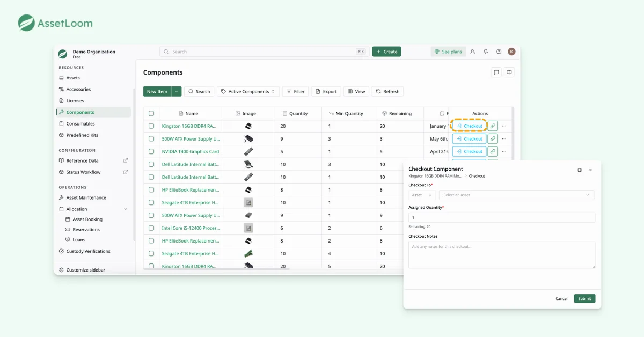View the Kingston 16GB first row thumbnail
This screenshot has width=644, height=337.
pyautogui.click(x=248, y=126)
